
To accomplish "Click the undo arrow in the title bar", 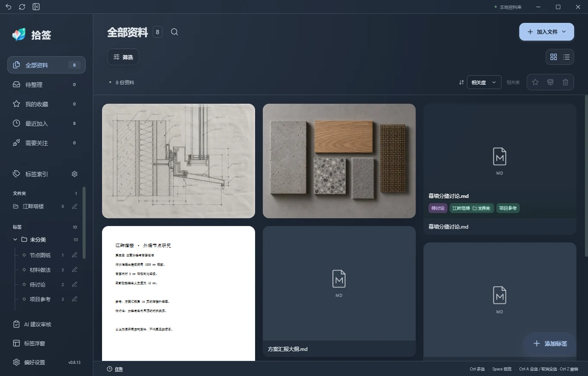I will (x=9, y=7).
